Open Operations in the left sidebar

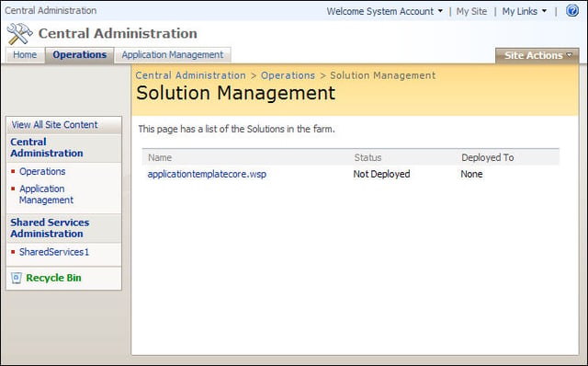point(42,172)
